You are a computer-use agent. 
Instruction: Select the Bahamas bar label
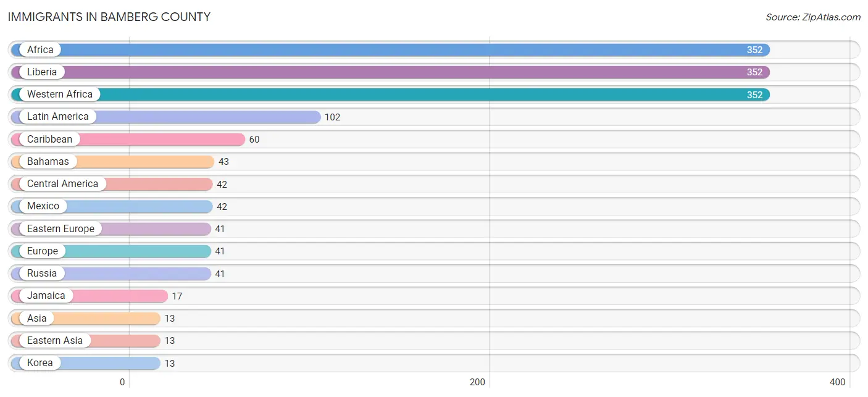click(48, 162)
